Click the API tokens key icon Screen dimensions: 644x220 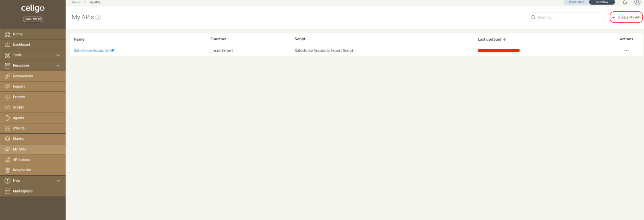(x=7, y=160)
